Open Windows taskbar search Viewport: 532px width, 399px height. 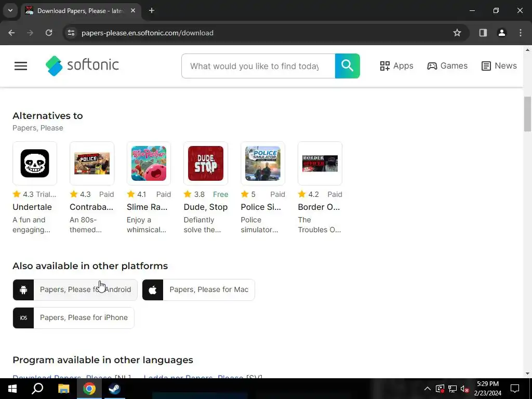[x=37, y=389]
